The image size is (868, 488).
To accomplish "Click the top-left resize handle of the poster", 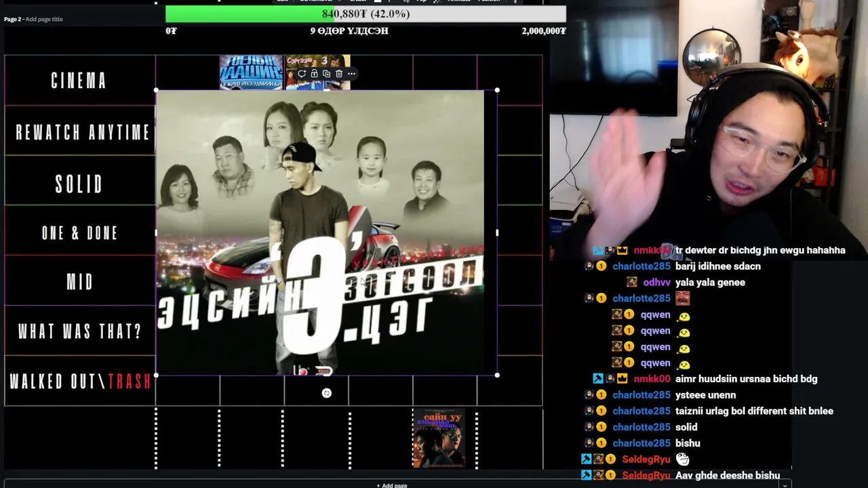I will (157, 90).
